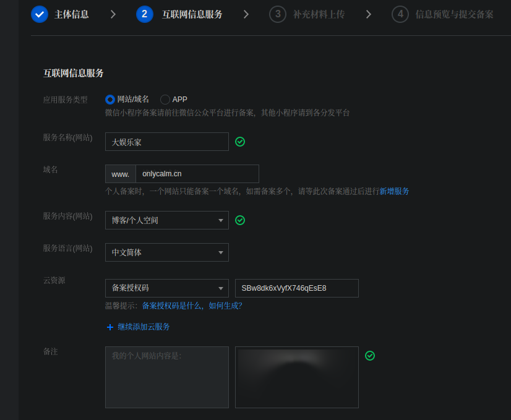Click the 服务名称 field containing 大娱乐家
The image size is (511, 420).
point(167,142)
